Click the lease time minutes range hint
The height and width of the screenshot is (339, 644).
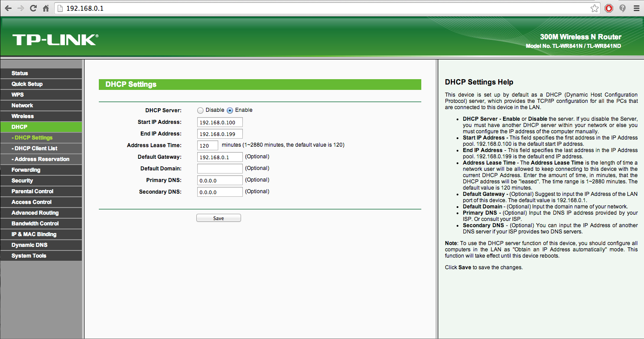tap(283, 145)
